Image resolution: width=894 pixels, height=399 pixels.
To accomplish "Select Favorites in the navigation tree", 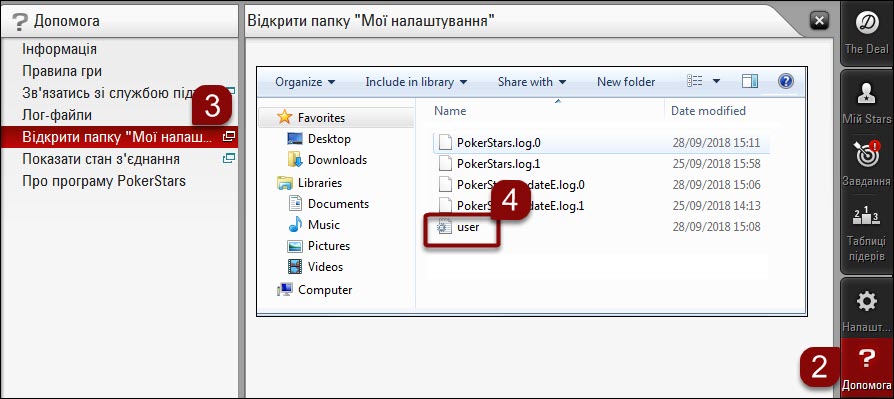I will coord(321,118).
